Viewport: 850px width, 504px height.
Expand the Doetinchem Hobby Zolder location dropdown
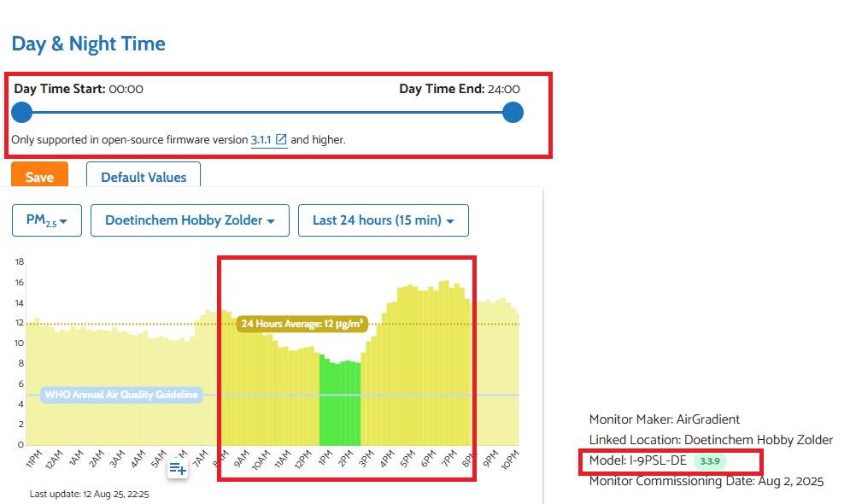pos(190,220)
